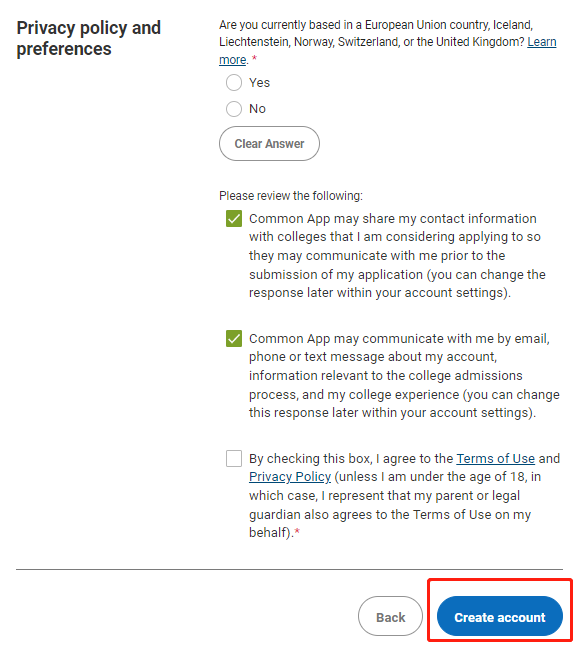Click the "No" option label text
Image resolution: width=581 pixels, height=648 pixels.
click(257, 109)
